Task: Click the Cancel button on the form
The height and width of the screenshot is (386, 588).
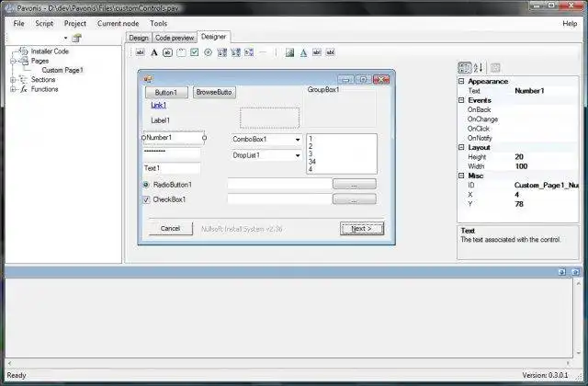Action: 171,229
